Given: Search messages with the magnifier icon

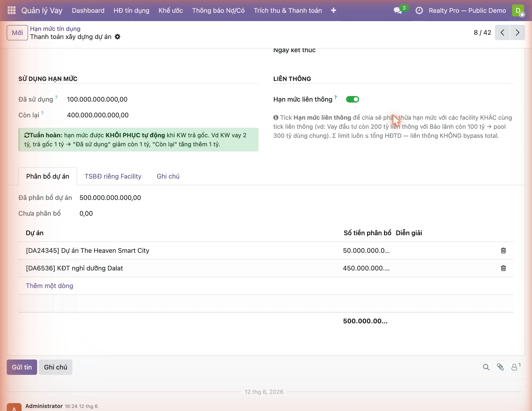Looking at the screenshot, I should [486, 367].
